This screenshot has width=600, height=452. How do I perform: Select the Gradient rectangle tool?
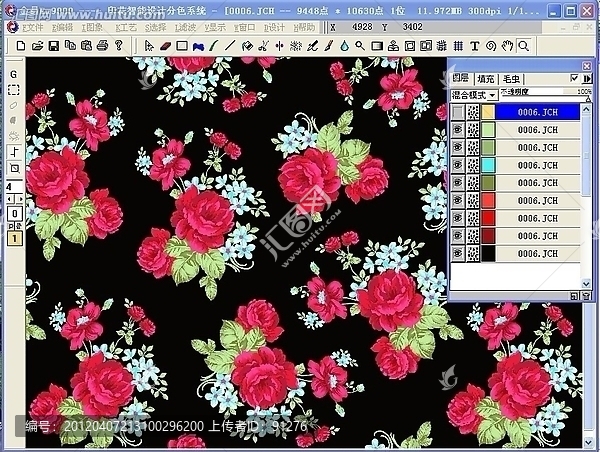(x=377, y=46)
